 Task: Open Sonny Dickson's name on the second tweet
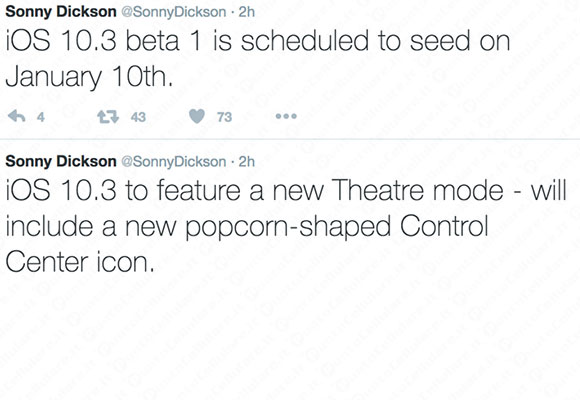61,161
